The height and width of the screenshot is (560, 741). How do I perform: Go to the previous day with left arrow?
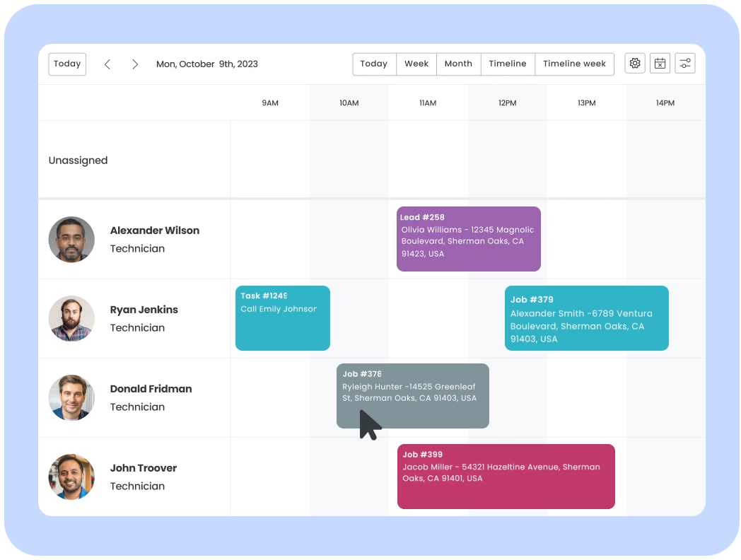pos(107,64)
